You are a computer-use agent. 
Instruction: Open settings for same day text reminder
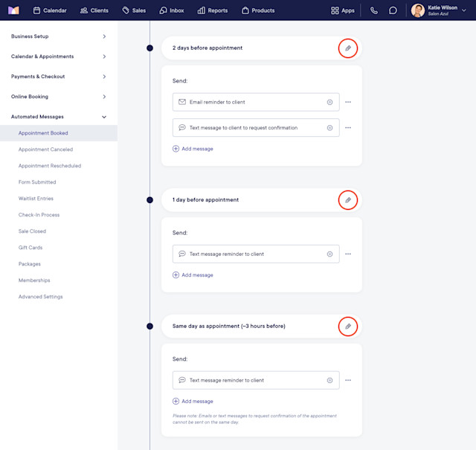point(329,381)
